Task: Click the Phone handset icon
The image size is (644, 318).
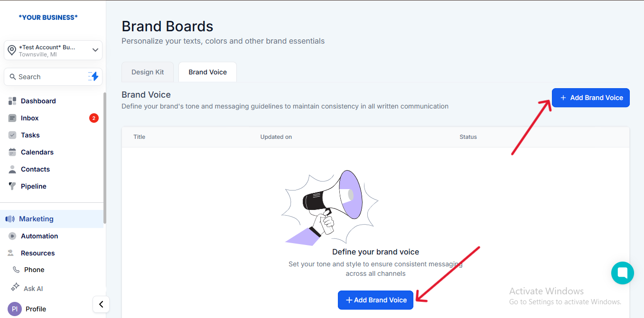Action: click(16, 270)
